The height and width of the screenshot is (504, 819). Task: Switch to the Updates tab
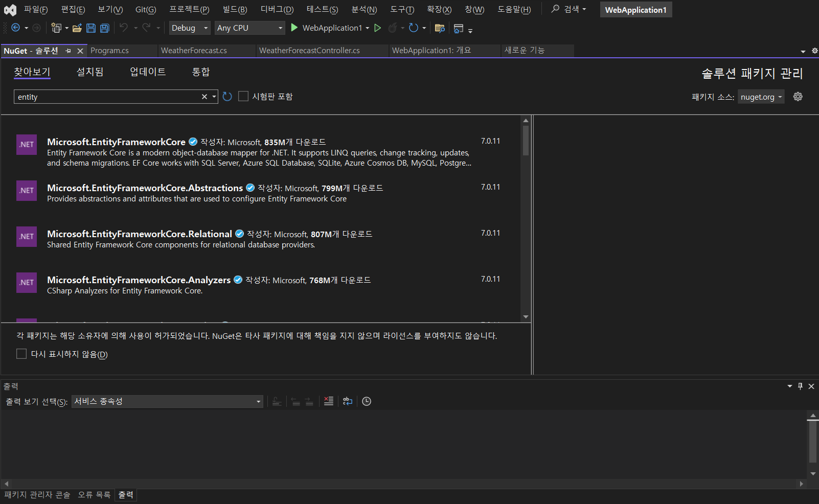pos(148,72)
